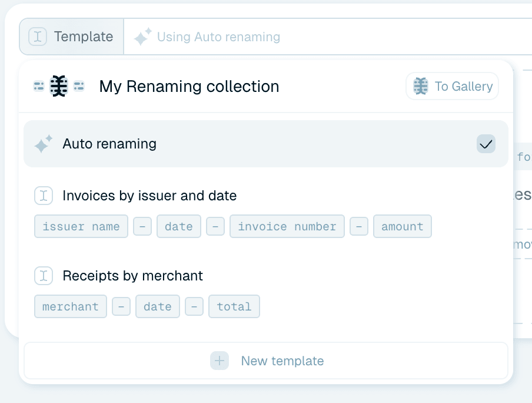Click the template icon beside Receipts by merchant

[x=44, y=276]
